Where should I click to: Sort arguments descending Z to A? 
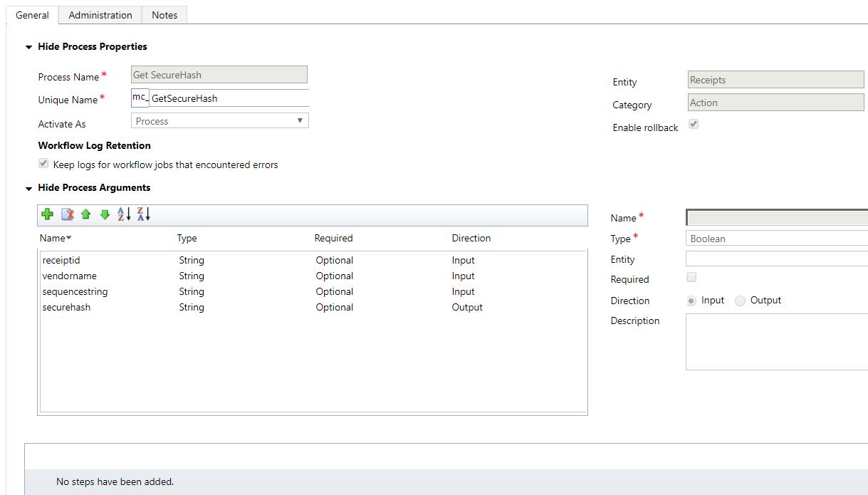pos(144,214)
